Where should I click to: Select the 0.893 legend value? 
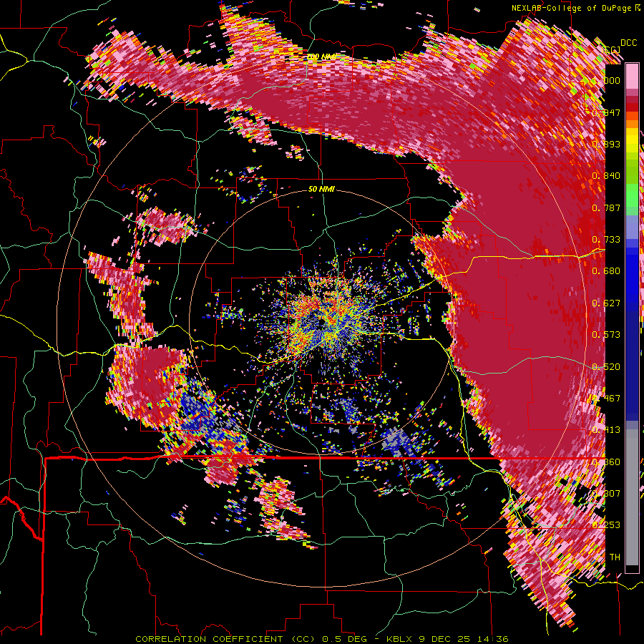coord(606,144)
